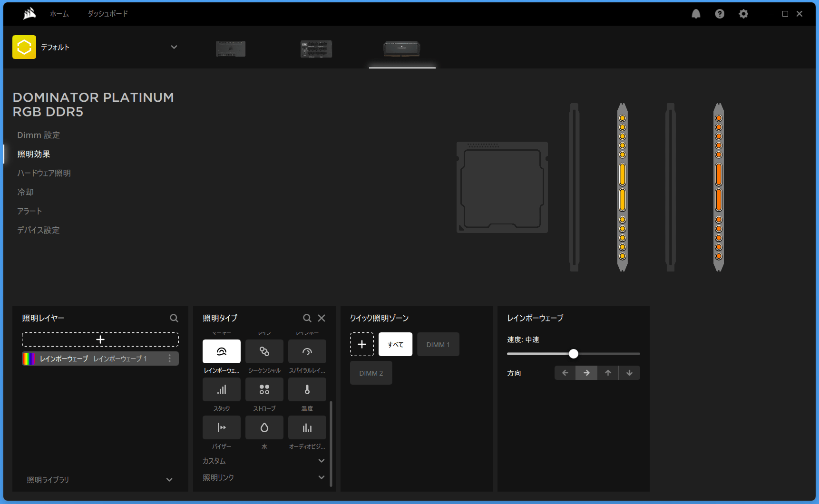Open the notifications bell
Screen dimensions: 819x504
tap(696, 14)
